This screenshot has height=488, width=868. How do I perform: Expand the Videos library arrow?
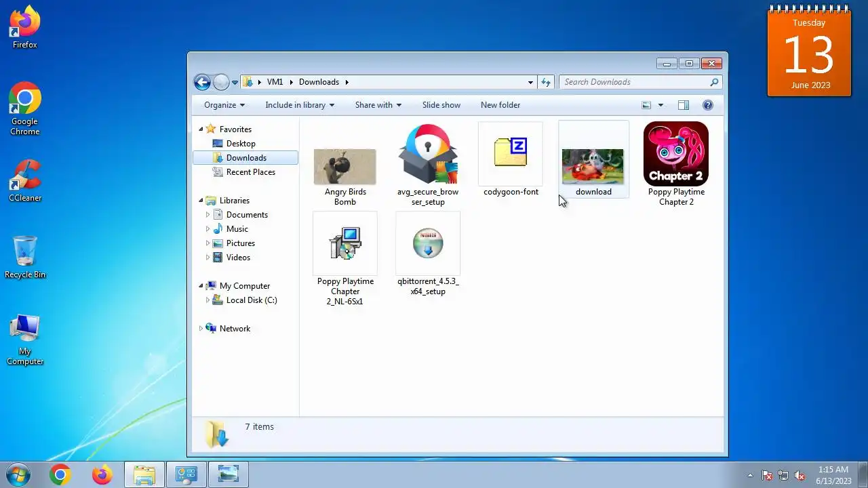pyautogui.click(x=208, y=258)
